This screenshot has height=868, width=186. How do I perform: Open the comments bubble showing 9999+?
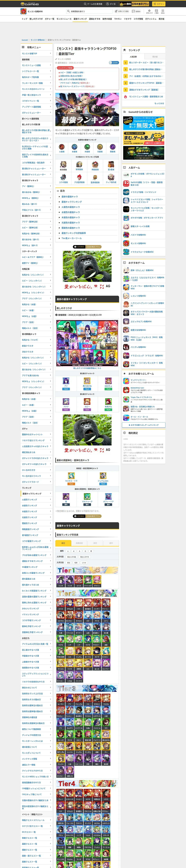(136, 11)
